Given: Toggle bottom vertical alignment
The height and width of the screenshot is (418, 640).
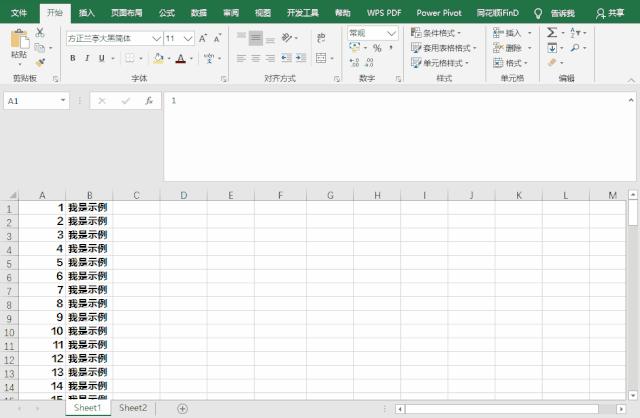Looking at the screenshot, I should click(270, 40).
